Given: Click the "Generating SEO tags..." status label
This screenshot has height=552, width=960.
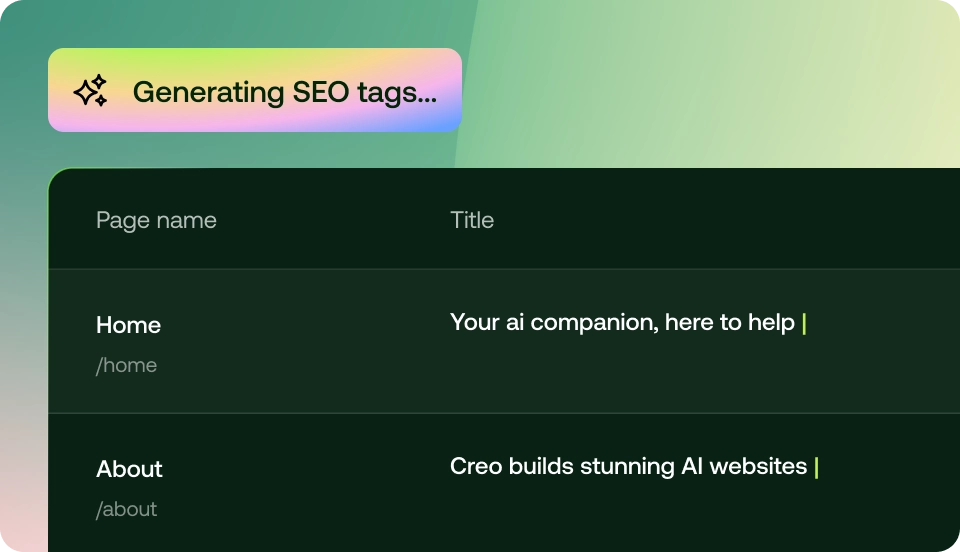Looking at the screenshot, I should [x=284, y=92].
